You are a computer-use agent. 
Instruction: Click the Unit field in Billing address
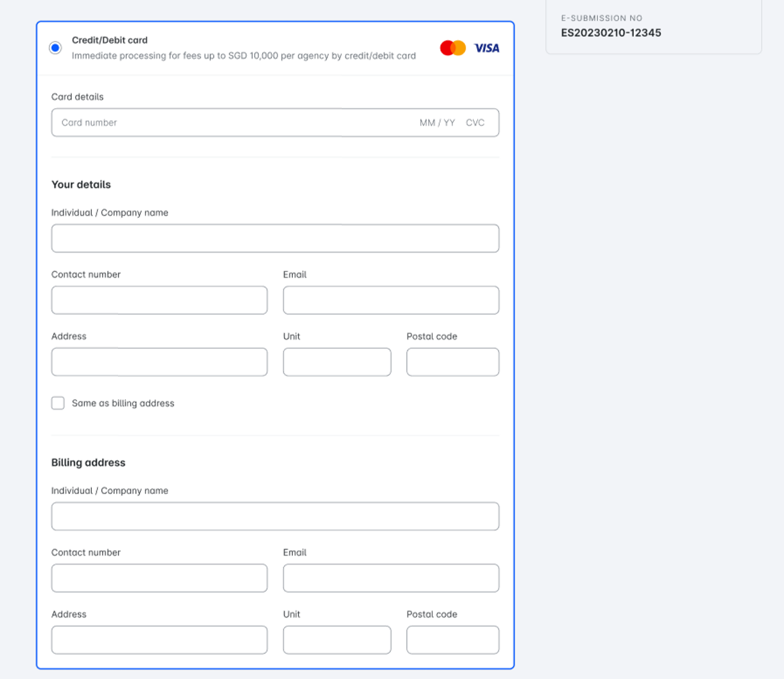point(336,640)
